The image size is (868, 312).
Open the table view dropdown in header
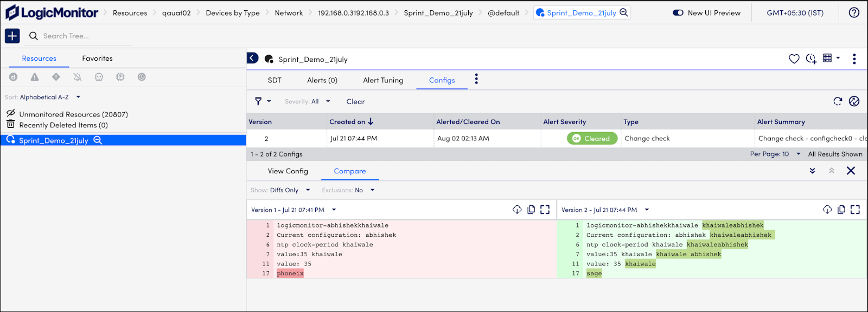click(x=831, y=58)
